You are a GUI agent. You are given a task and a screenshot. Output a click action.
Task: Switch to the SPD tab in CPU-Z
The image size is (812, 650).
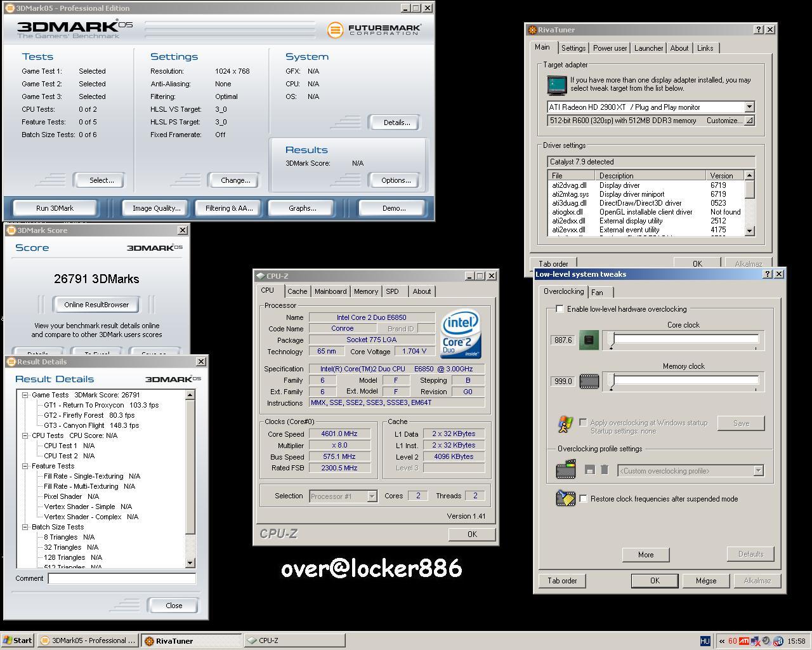(x=393, y=291)
